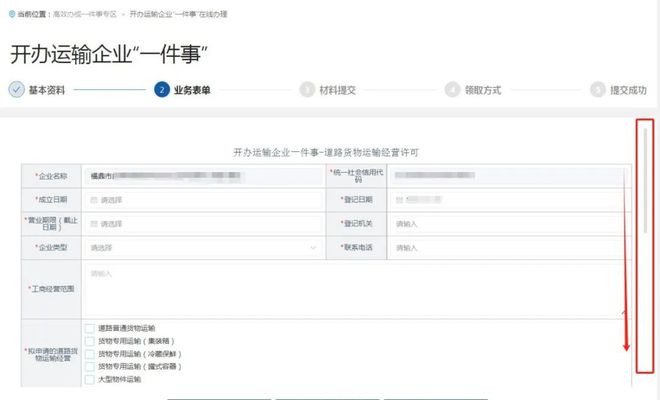The height and width of the screenshot is (400, 660).
Task: Open the 成立日期 date picker field
Action: pyautogui.click(x=203, y=200)
